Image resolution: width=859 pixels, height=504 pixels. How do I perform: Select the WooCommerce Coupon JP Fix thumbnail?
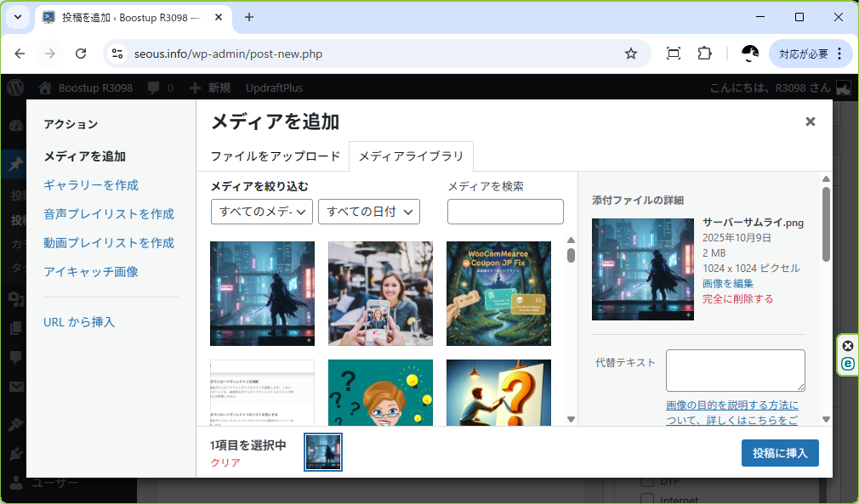pyautogui.click(x=498, y=293)
